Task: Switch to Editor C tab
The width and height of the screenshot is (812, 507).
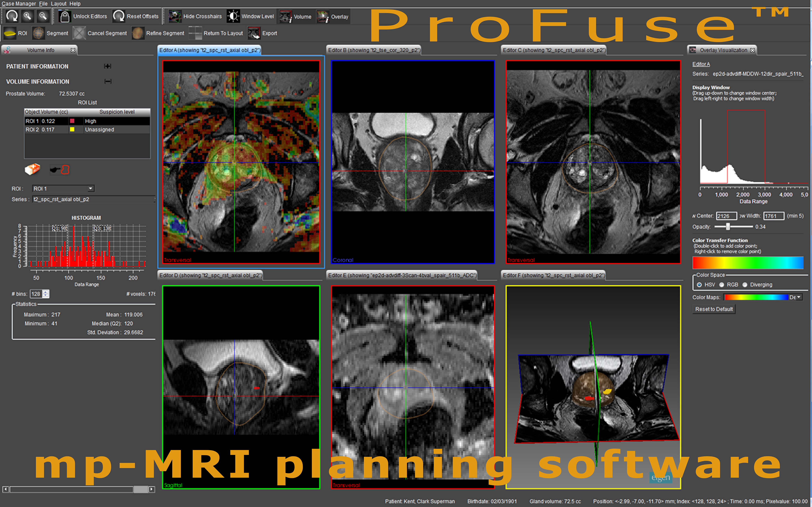Action: coord(554,50)
